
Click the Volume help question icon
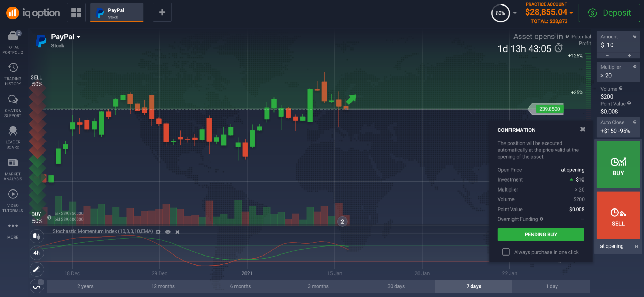click(x=621, y=88)
